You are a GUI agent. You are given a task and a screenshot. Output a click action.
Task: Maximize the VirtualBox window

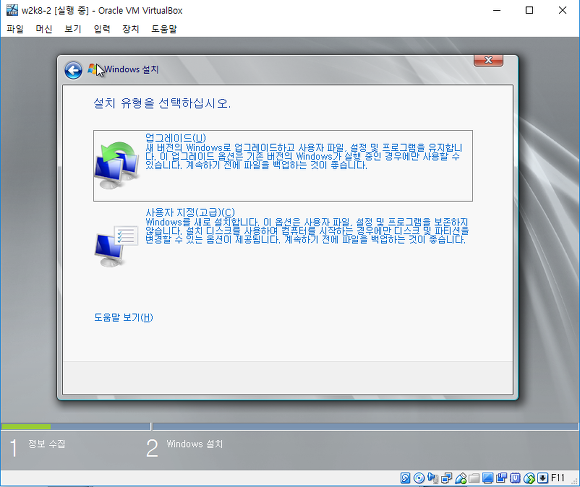click(x=529, y=10)
